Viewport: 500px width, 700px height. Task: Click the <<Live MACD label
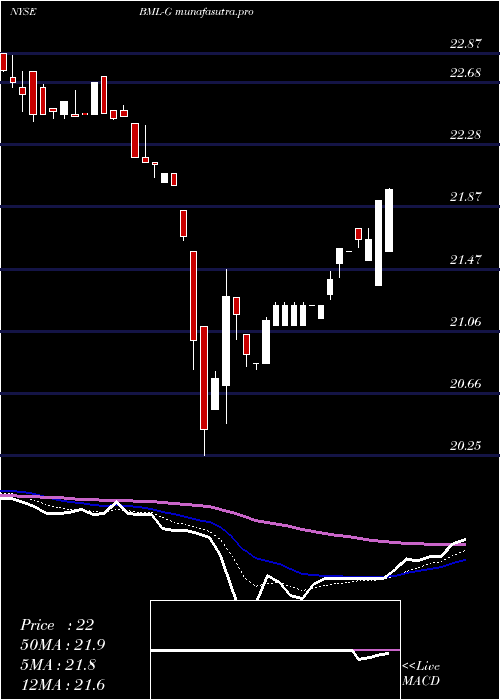[421, 674]
